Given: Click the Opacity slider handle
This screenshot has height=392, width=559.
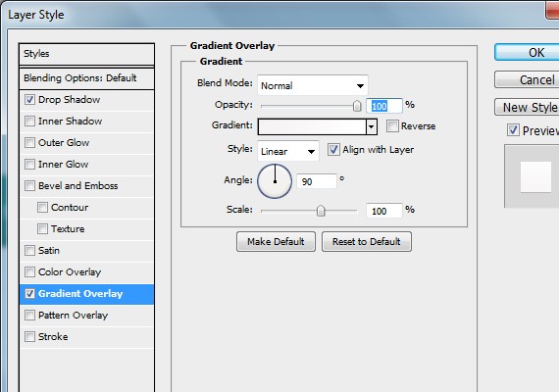Looking at the screenshot, I should coord(357,106).
